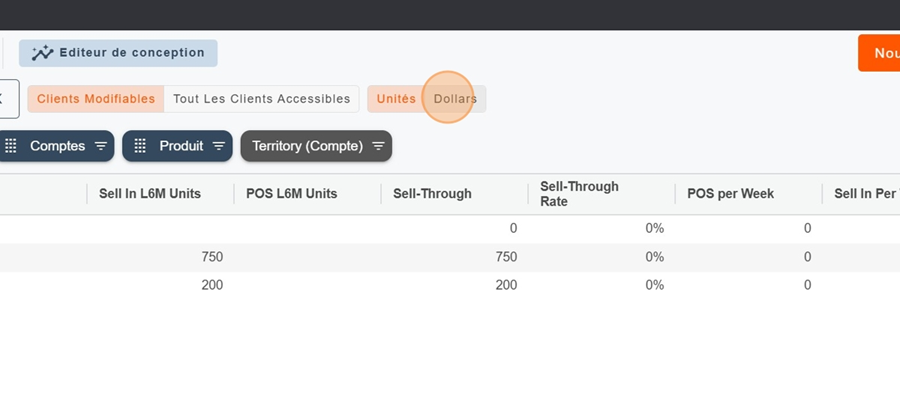Click the Sell-Through column header
The height and width of the screenshot is (420, 900).
pyautogui.click(x=432, y=194)
